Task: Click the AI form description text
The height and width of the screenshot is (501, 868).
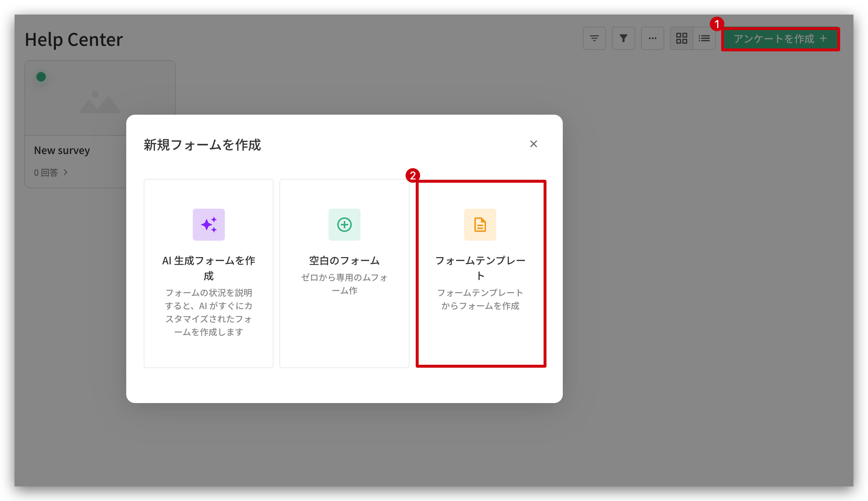Action: click(x=208, y=312)
